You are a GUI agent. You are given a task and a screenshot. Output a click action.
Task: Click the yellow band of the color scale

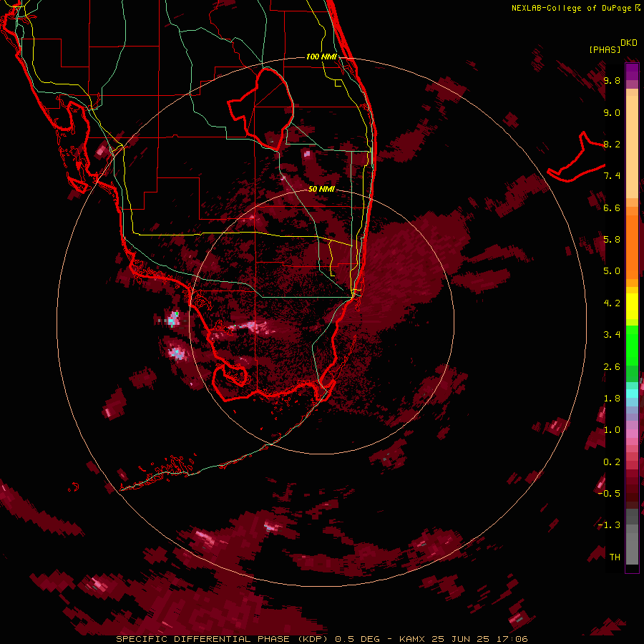pyautogui.click(x=632, y=306)
